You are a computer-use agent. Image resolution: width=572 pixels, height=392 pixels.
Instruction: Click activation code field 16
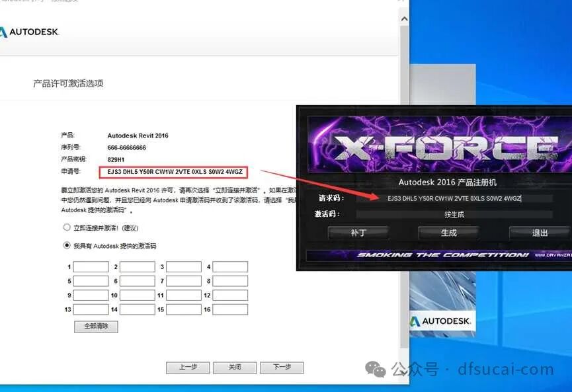tap(230, 309)
